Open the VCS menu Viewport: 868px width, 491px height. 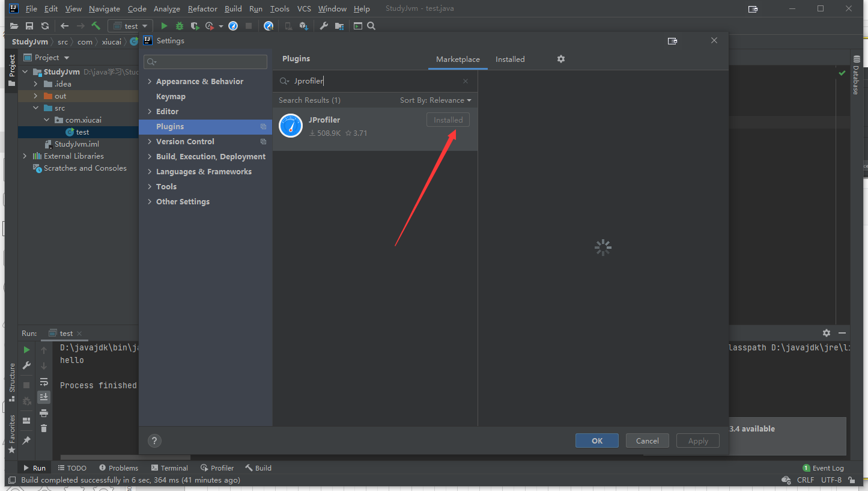[x=304, y=9]
